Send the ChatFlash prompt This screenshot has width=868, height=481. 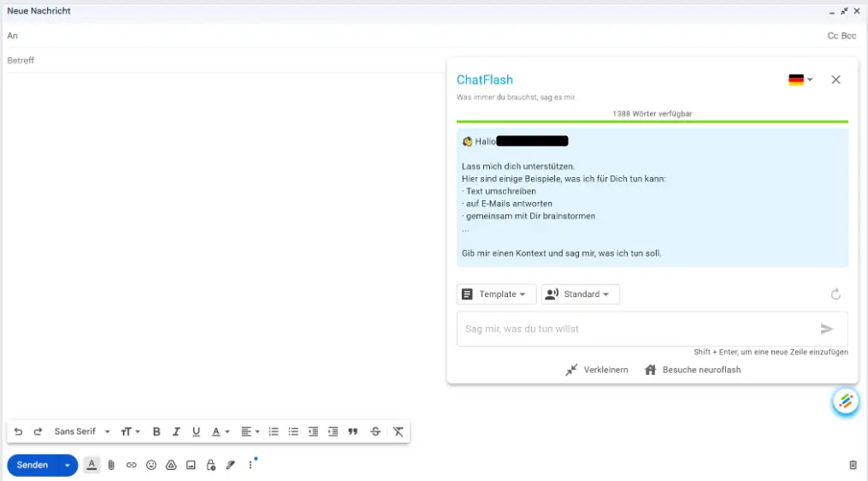[x=826, y=330]
